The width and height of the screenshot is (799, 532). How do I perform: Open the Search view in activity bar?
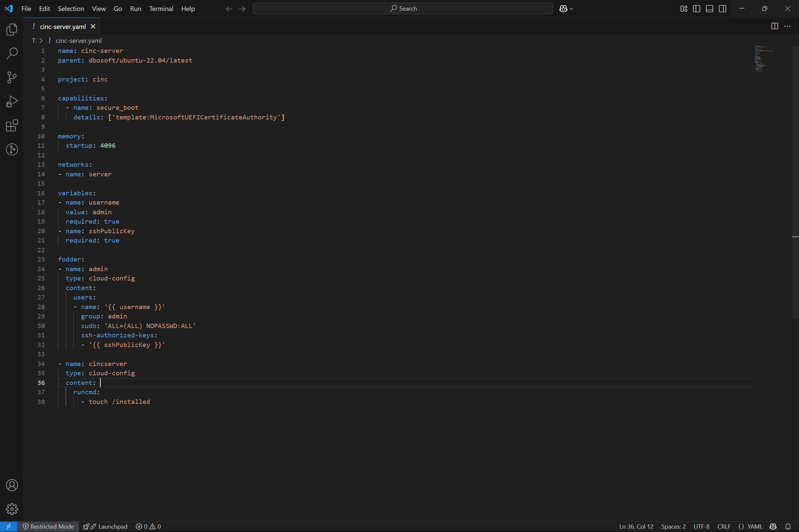click(12, 54)
